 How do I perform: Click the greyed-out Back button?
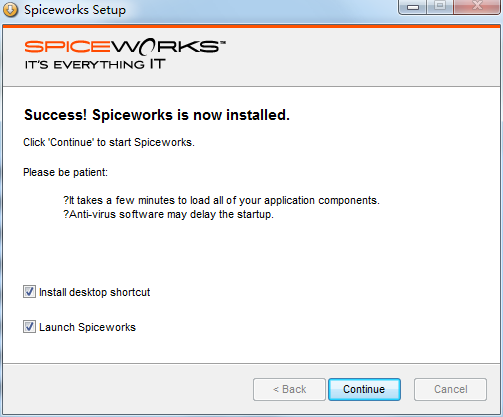click(289, 389)
